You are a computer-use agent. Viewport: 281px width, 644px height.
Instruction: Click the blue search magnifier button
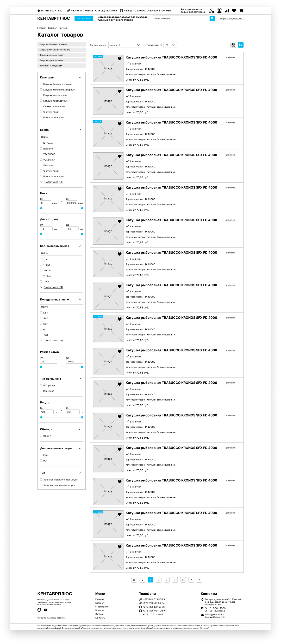(x=212, y=18)
